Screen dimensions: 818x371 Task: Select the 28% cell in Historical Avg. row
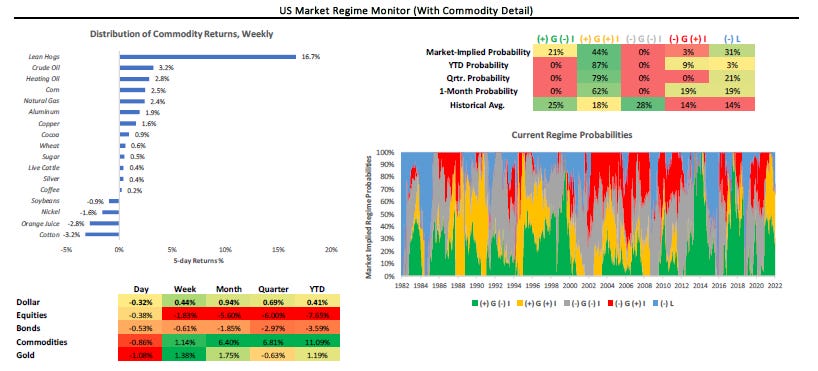click(643, 104)
